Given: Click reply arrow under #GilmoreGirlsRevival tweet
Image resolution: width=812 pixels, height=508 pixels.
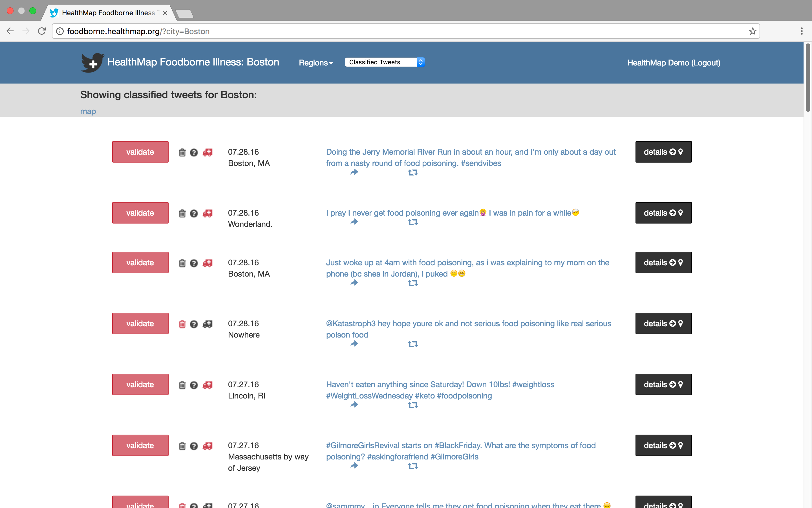Looking at the screenshot, I should tap(354, 466).
